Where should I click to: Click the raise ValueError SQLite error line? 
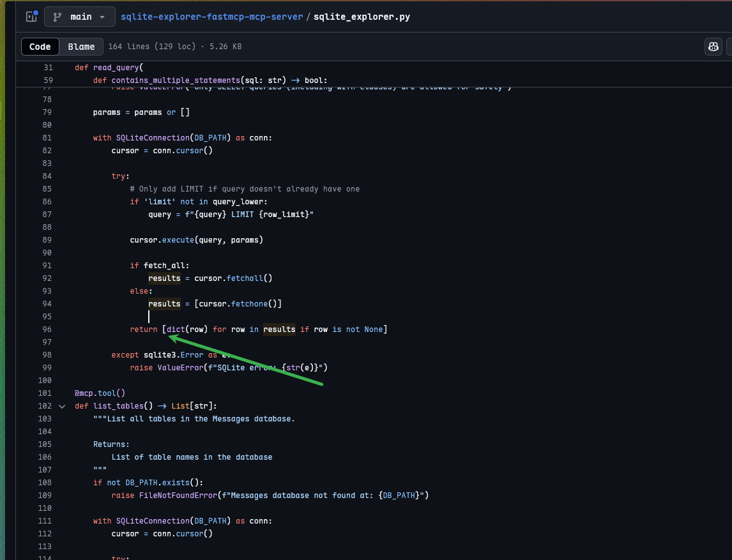tap(229, 368)
